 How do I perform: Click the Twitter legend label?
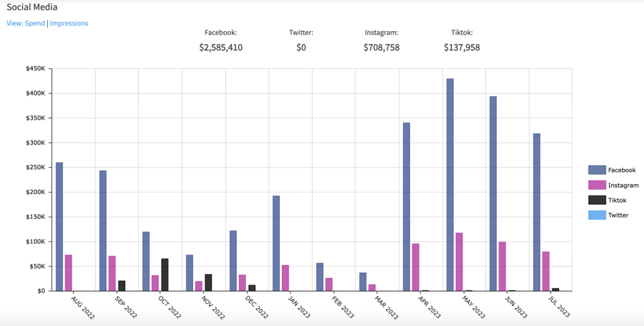click(x=618, y=215)
